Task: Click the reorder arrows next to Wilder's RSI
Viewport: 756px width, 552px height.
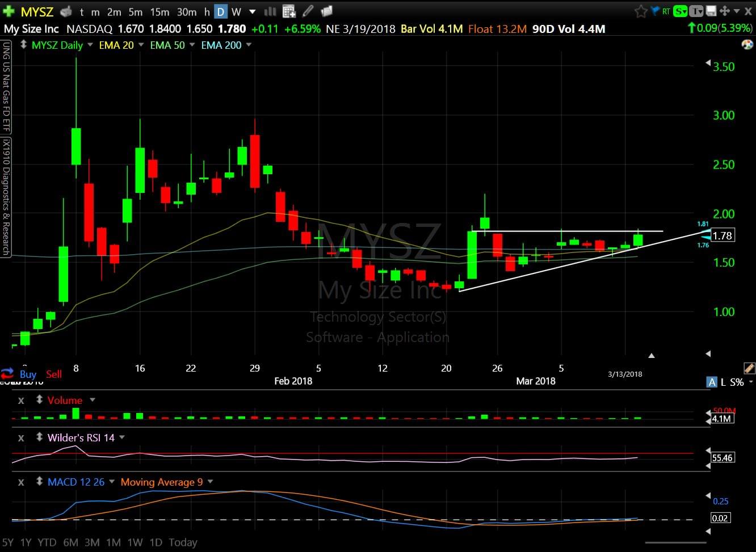Action: (x=39, y=437)
